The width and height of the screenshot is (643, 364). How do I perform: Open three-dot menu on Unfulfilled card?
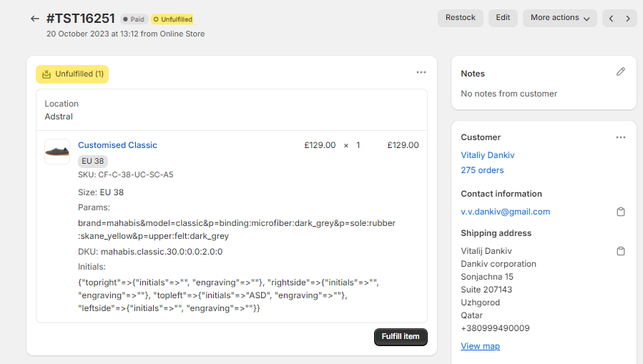pyautogui.click(x=421, y=72)
